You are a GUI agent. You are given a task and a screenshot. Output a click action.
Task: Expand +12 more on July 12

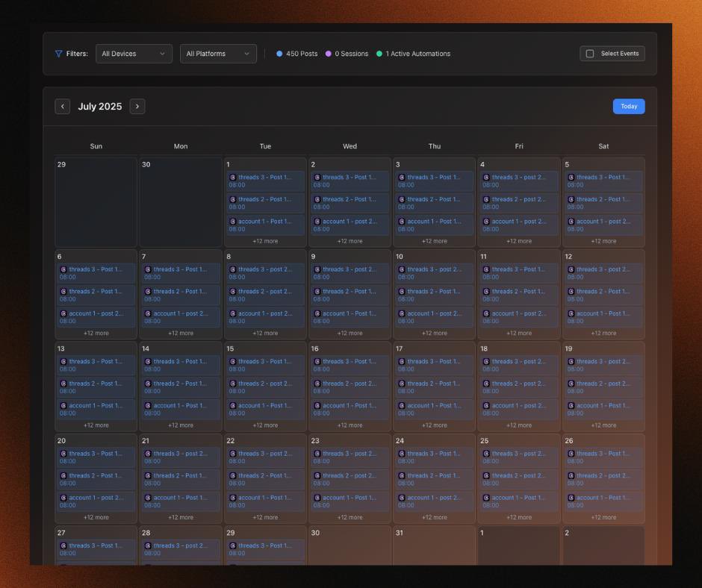pyautogui.click(x=603, y=334)
